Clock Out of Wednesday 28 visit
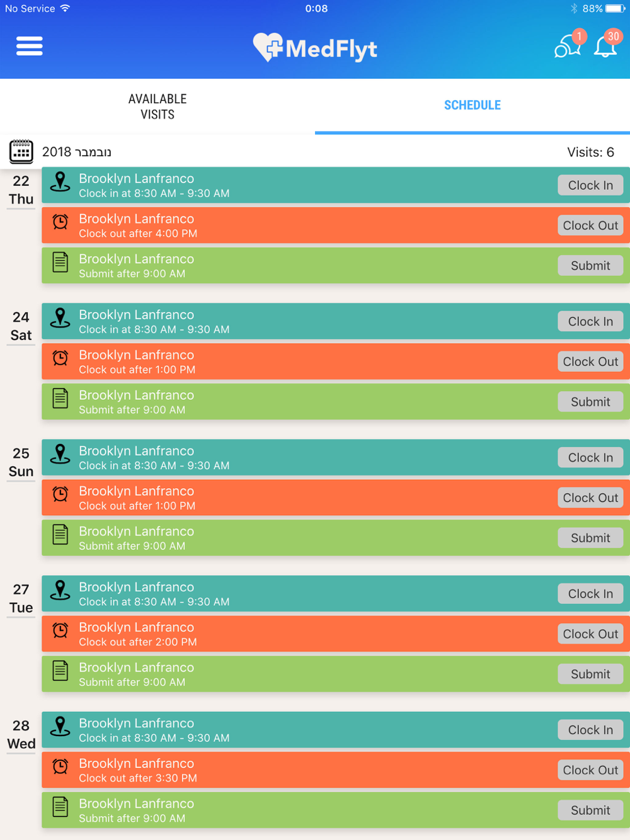The image size is (630, 840). 590,770
